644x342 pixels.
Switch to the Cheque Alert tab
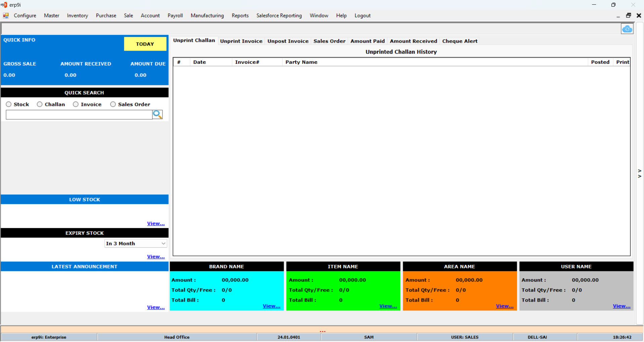click(460, 41)
